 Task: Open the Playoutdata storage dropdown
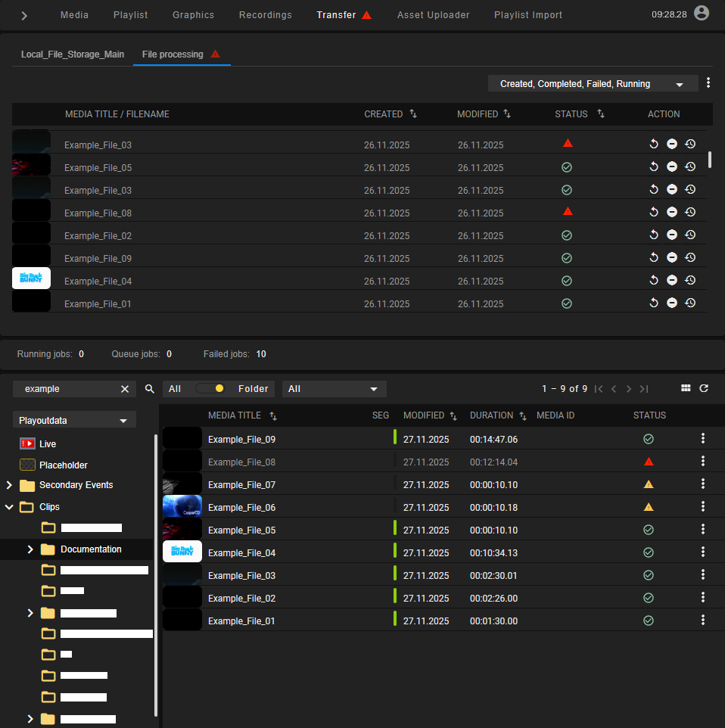73,419
